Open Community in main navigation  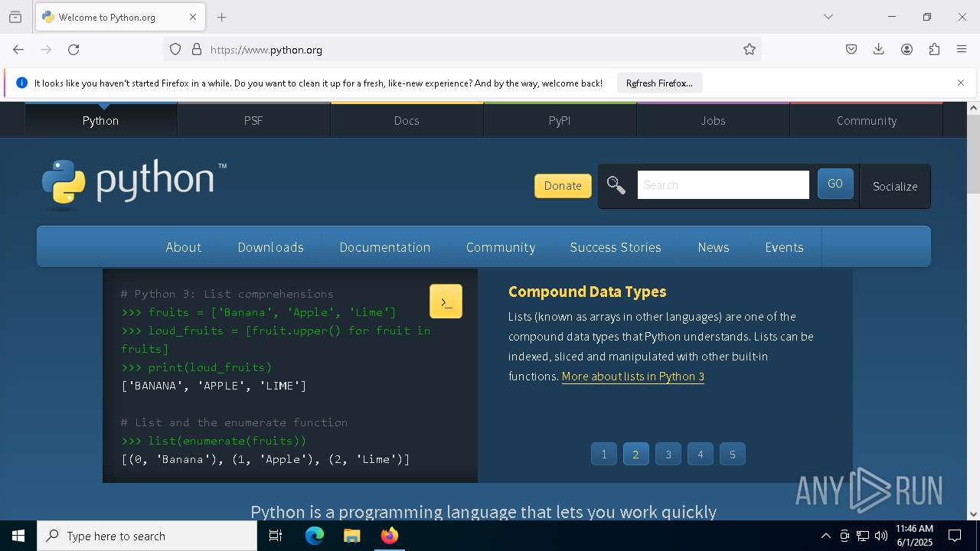point(501,247)
